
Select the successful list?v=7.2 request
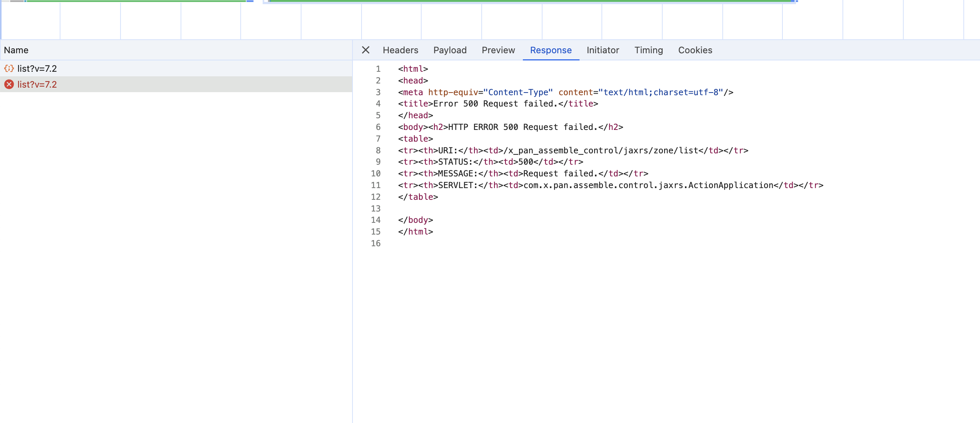[x=37, y=68]
